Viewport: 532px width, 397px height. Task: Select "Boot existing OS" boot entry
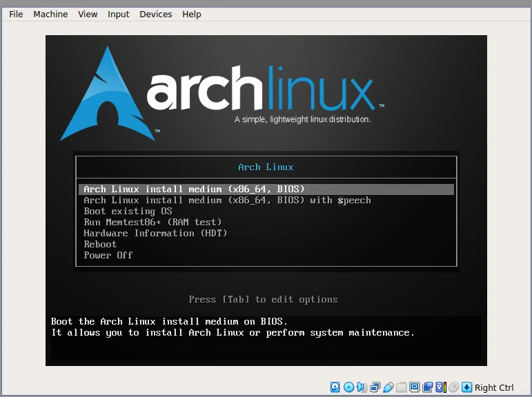pyautogui.click(x=128, y=211)
